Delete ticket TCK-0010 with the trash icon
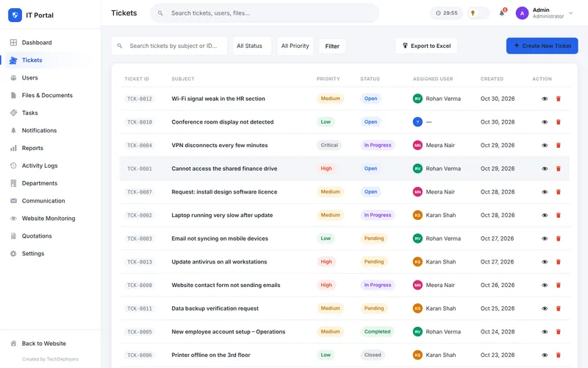Image resolution: width=588 pixels, height=368 pixels. tap(558, 122)
